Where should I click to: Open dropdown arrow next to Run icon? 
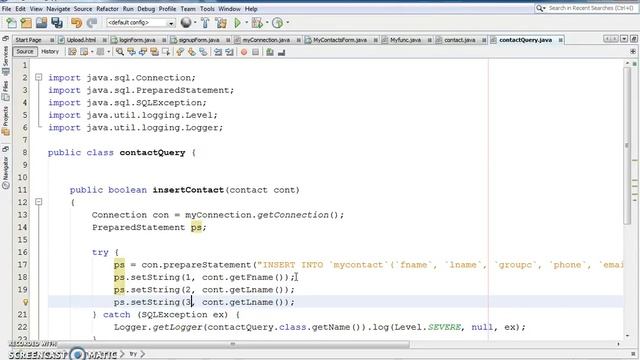[247, 23]
